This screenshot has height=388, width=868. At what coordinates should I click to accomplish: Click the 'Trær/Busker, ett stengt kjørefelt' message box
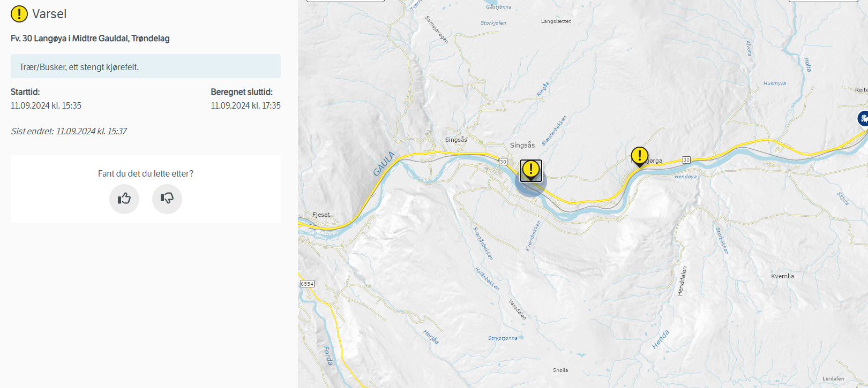(x=146, y=66)
